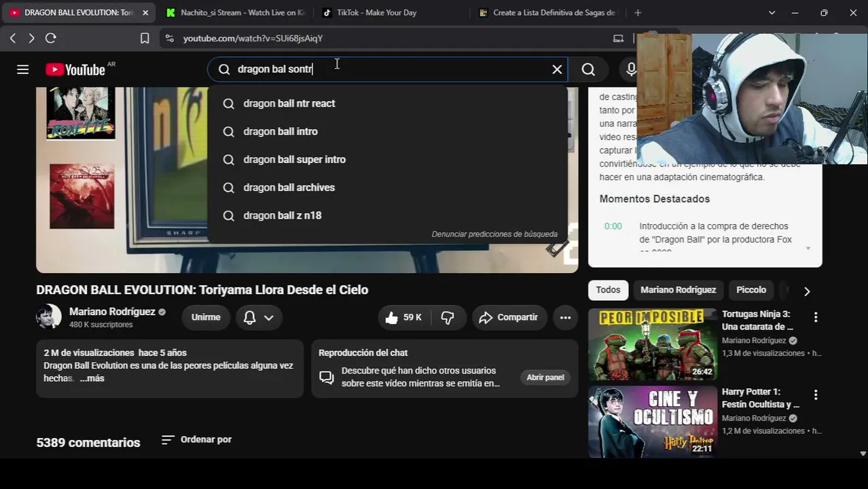Choose suggestion dragon ball archives
This screenshot has width=868, height=489.
pyautogui.click(x=387, y=187)
